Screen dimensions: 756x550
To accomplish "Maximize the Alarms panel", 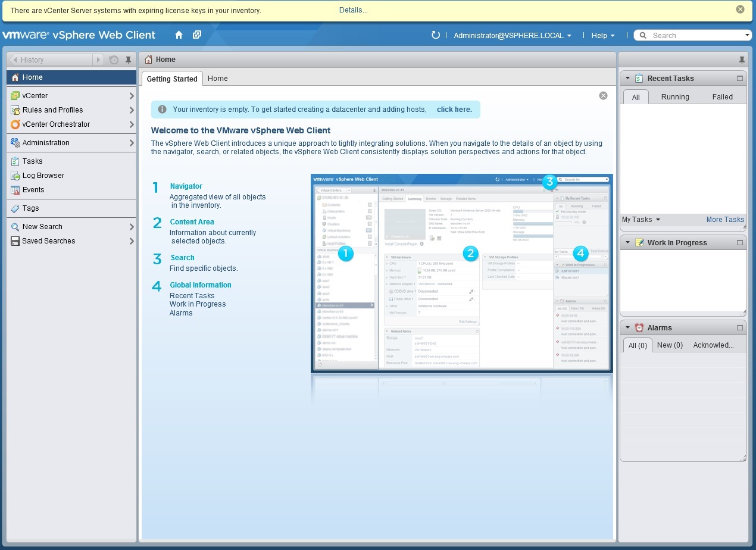I will click(x=740, y=327).
